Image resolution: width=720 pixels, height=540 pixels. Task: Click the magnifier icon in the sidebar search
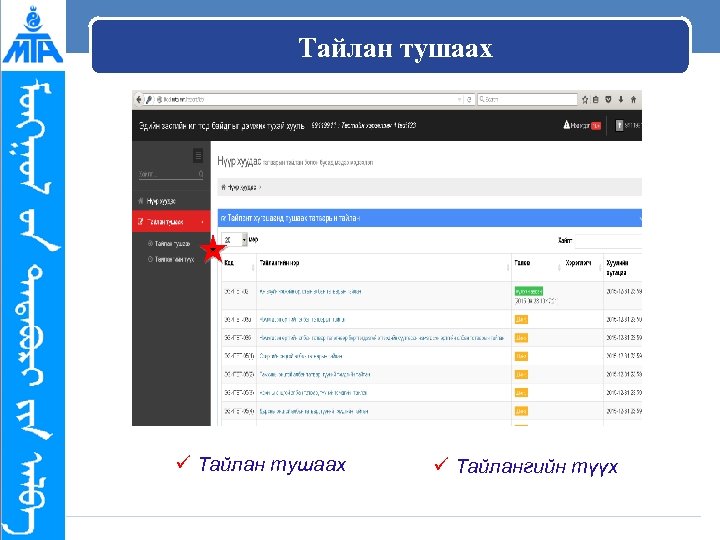[201, 174]
